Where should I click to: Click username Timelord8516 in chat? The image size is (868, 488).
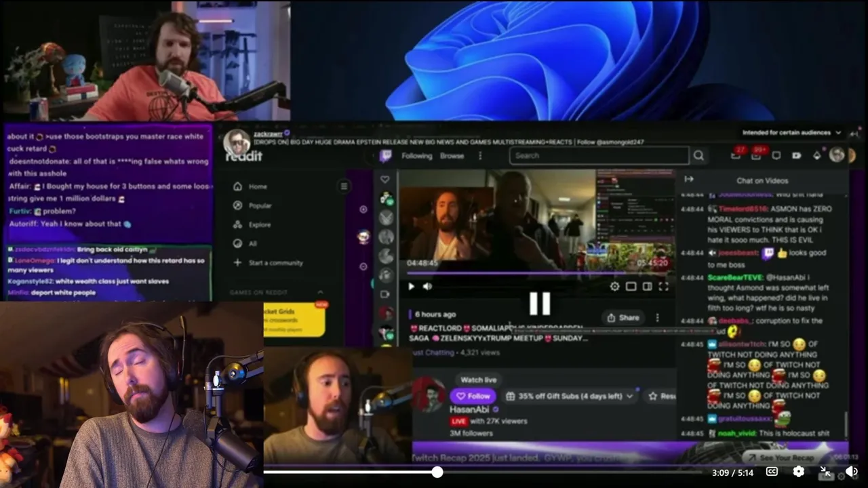(x=741, y=209)
